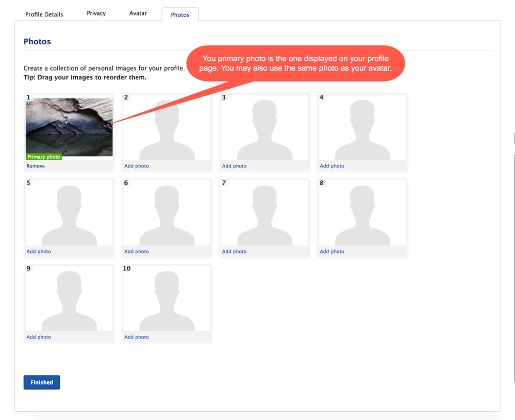Add a photo to slot 2
Image resolution: width=515 pixels, height=420 pixels.
pyautogui.click(x=136, y=165)
